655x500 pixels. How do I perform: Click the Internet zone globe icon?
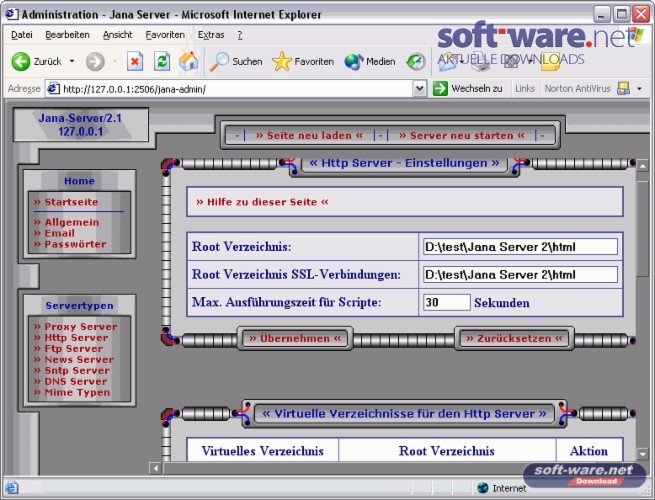(483, 488)
